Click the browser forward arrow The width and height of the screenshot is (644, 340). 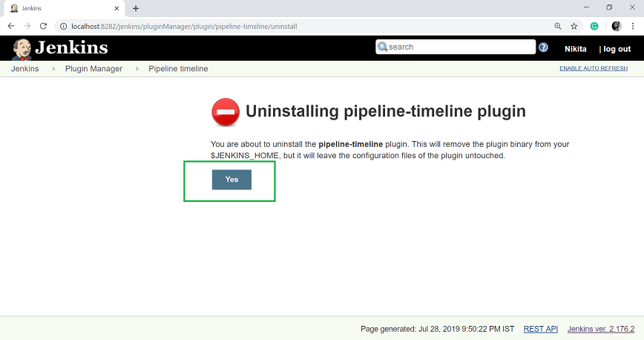[x=27, y=26]
